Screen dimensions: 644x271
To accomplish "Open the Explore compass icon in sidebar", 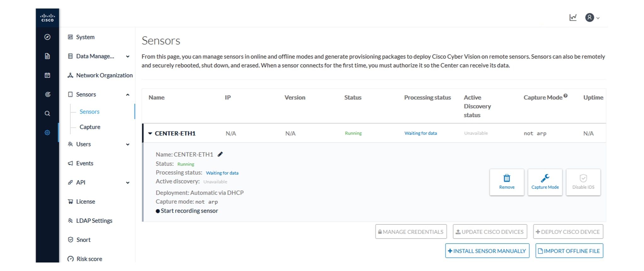I will tap(47, 37).
